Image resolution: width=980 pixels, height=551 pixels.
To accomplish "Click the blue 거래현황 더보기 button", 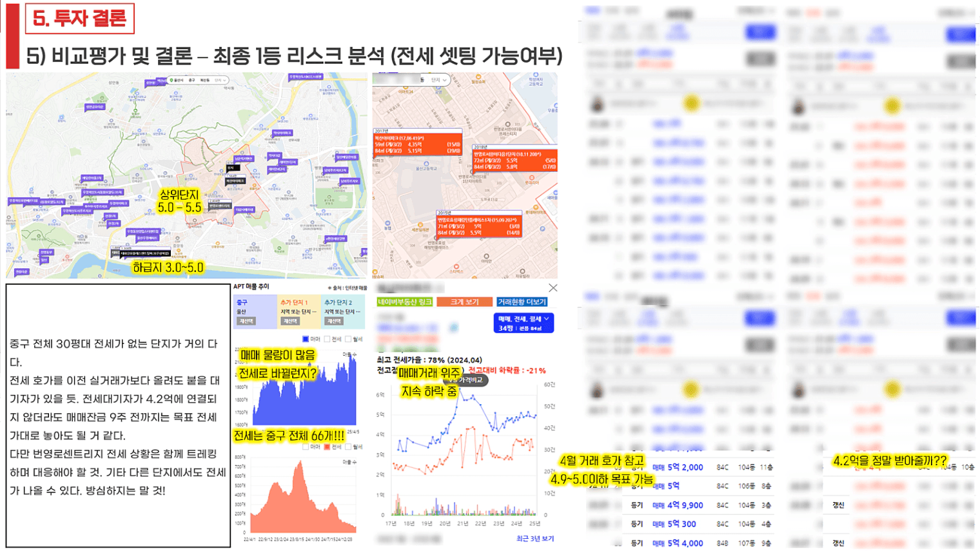I will pos(522,302).
